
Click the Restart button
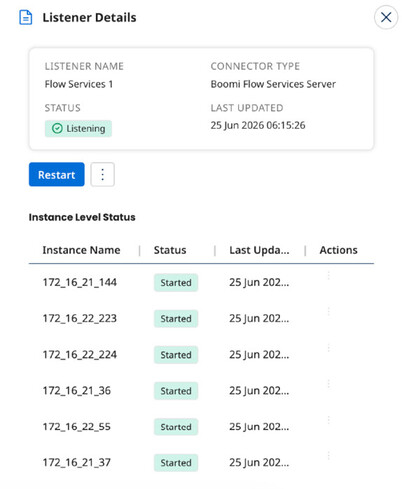(x=57, y=174)
